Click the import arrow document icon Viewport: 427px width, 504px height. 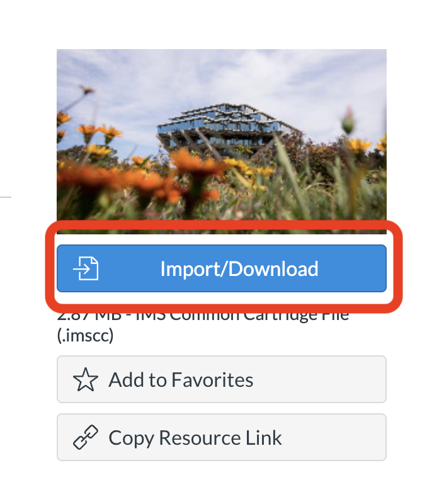pos(86,268)
